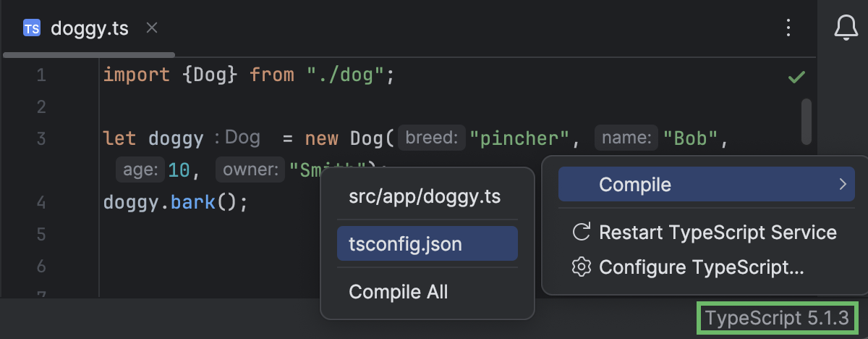Click the name: parameter inlay hint
Screen dimensions: 868x339
pos(626,138)
